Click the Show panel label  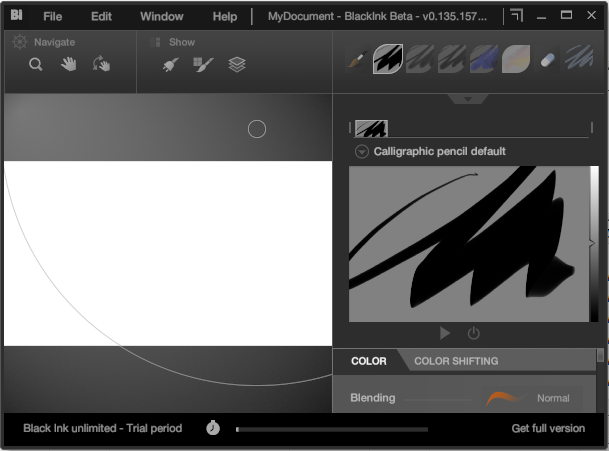click(182, 42)
